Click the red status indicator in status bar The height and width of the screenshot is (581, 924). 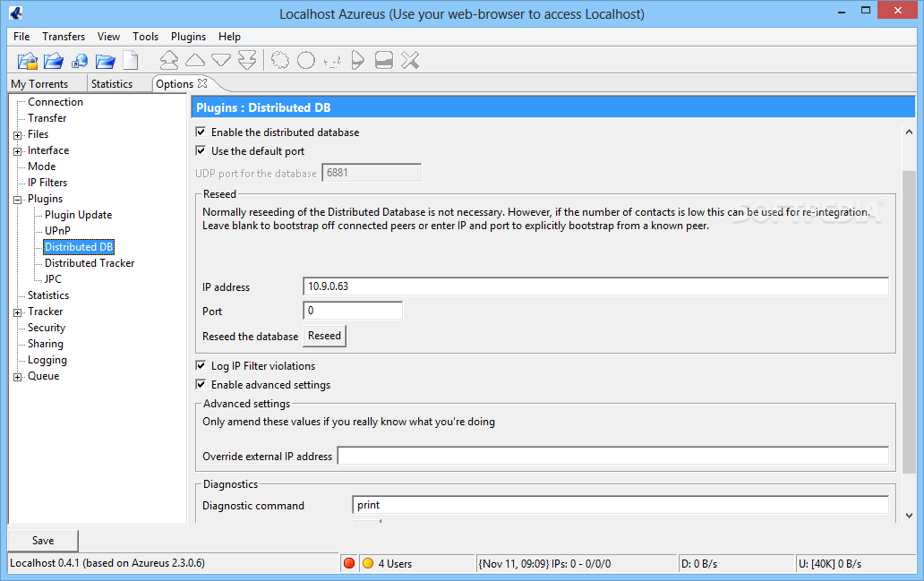click(349, 563)
